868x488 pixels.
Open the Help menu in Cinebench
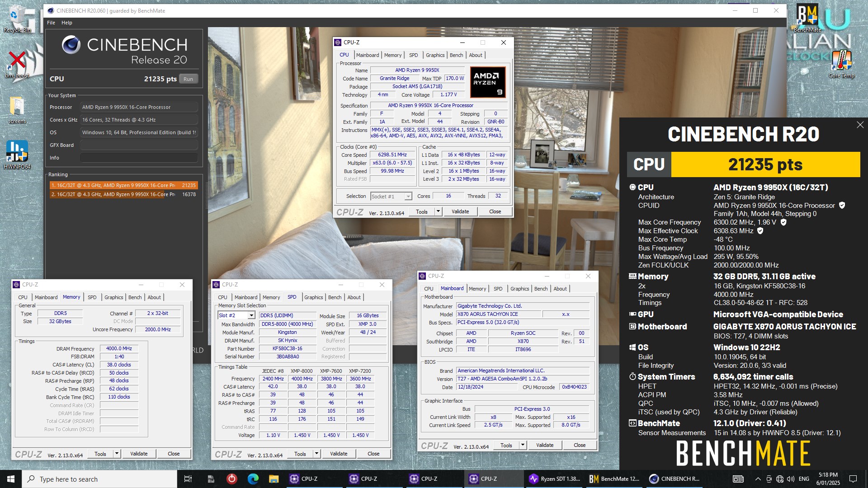66,23
